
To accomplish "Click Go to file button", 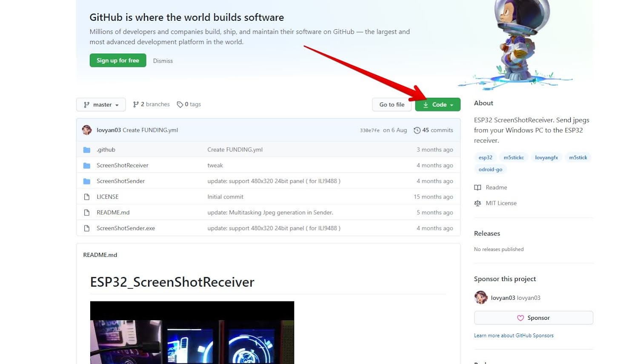I will pos(392,105).
